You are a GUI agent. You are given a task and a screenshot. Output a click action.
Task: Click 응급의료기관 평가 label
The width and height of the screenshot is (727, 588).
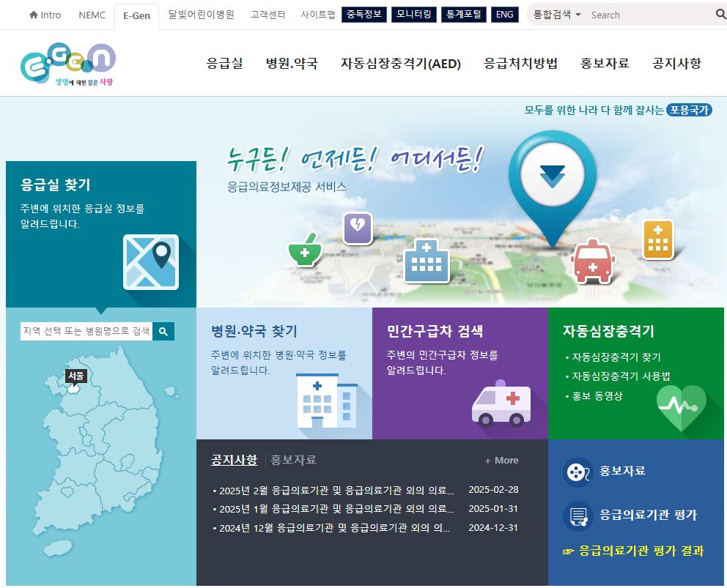tap(648, 515)
